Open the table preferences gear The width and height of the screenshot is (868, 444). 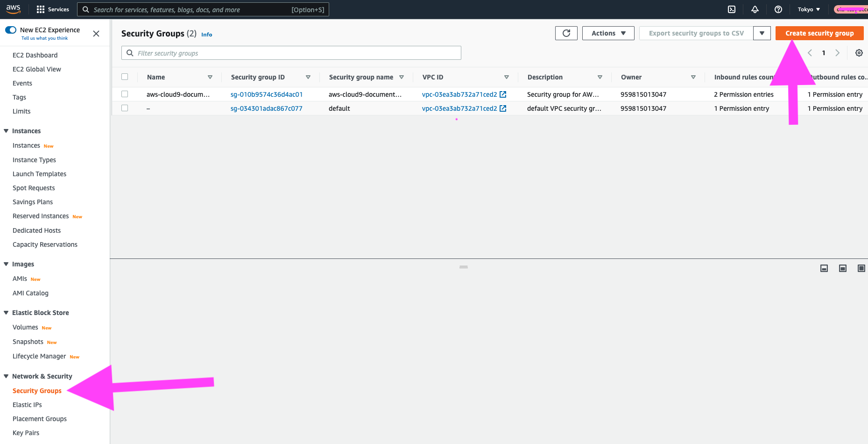(x=859, y=52)
